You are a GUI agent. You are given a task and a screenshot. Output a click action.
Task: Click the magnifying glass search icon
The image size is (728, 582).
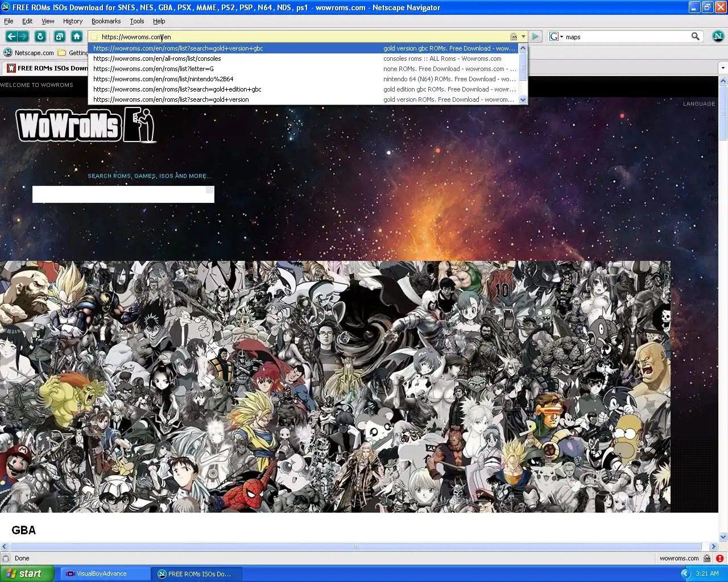point(695,36)
